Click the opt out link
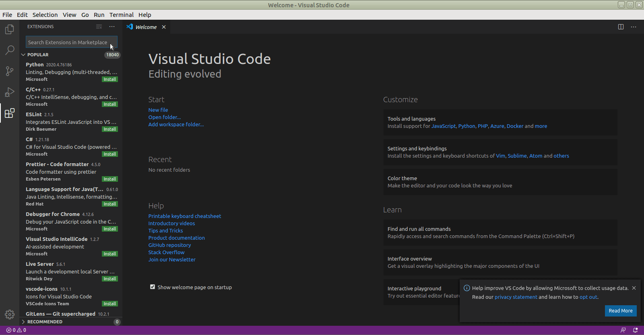 click(588, 297)
